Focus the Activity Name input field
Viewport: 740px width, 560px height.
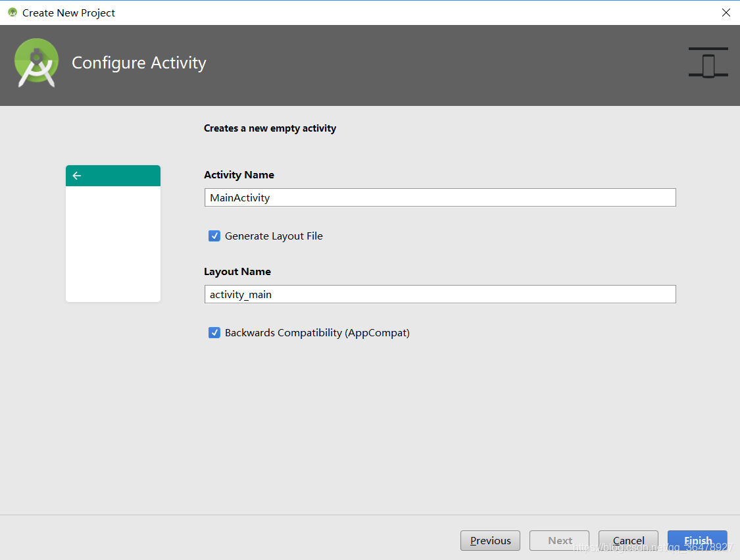click(440, 197)
